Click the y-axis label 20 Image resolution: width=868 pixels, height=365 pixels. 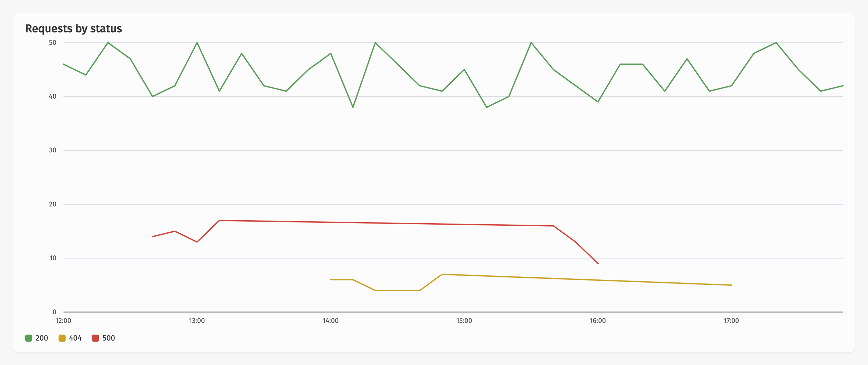click(52, 204)
